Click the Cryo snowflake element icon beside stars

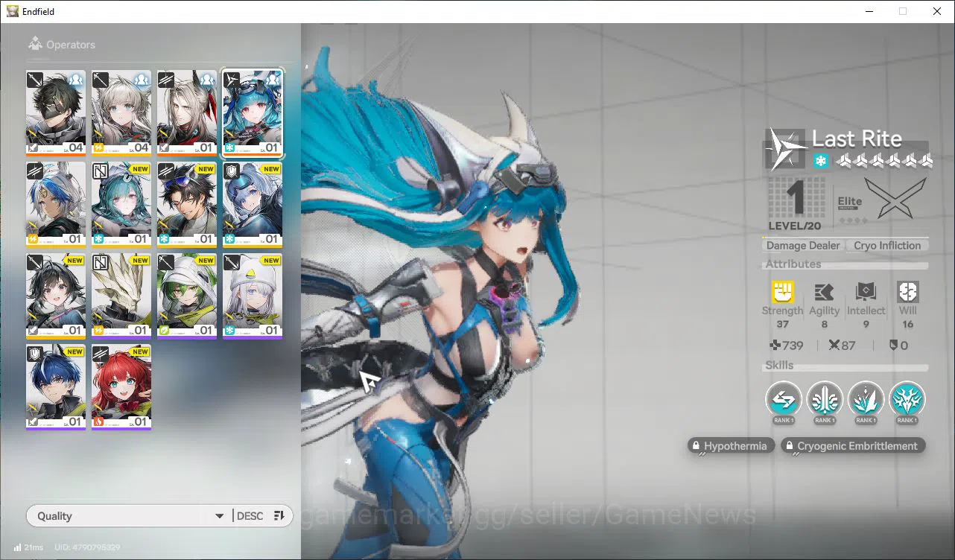[x=820, y=161]
